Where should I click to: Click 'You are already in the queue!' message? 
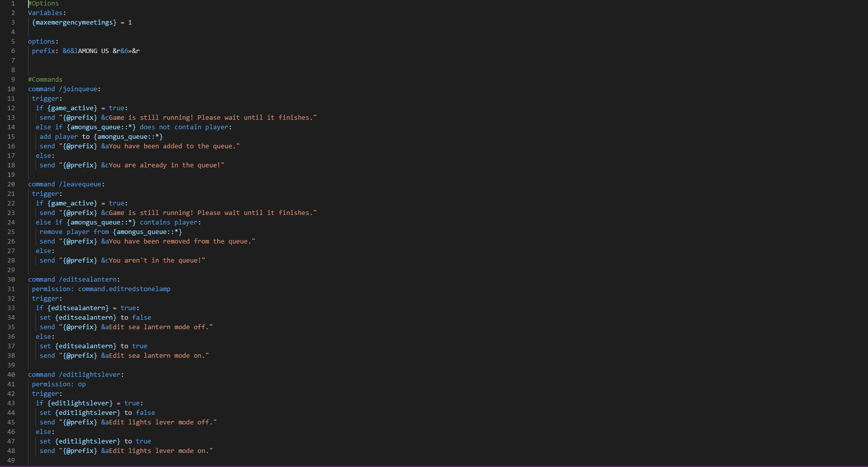[165, 165]
